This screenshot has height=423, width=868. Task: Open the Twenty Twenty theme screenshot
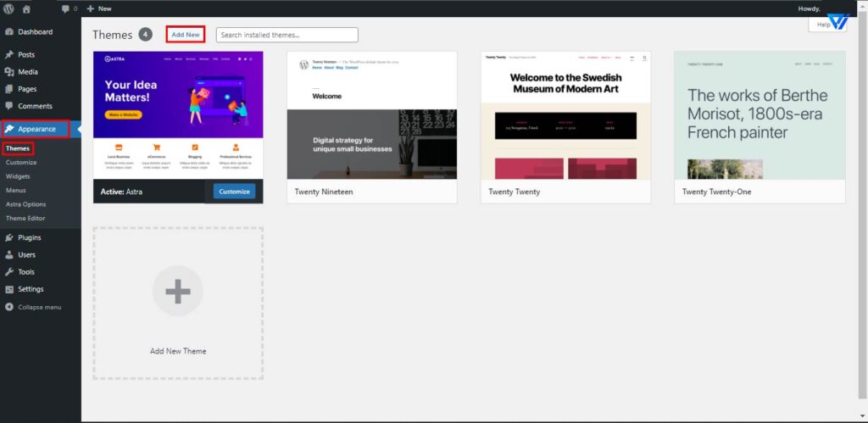565,115
